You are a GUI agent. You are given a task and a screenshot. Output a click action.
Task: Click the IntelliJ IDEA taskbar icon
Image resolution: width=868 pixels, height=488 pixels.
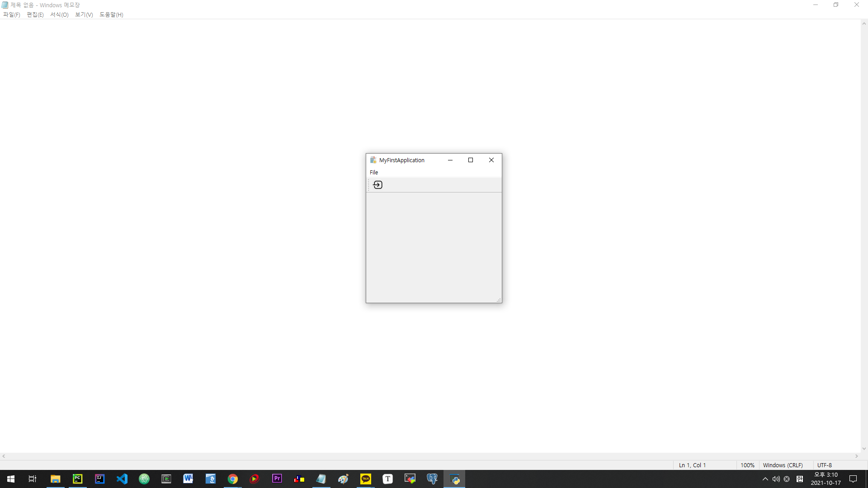[x=99, y=479]
